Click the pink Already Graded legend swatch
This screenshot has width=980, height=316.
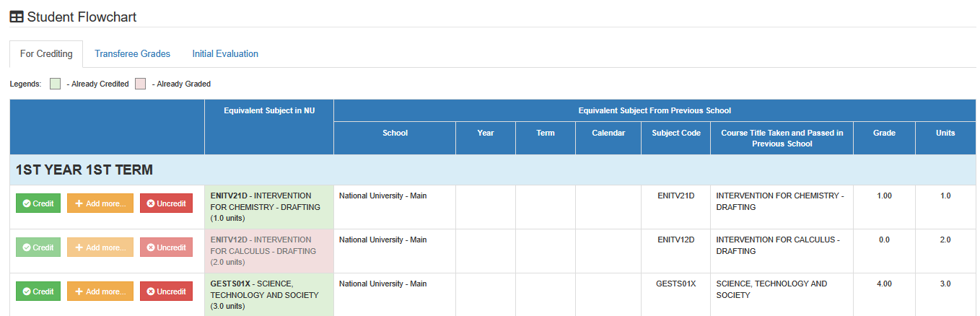141,84
